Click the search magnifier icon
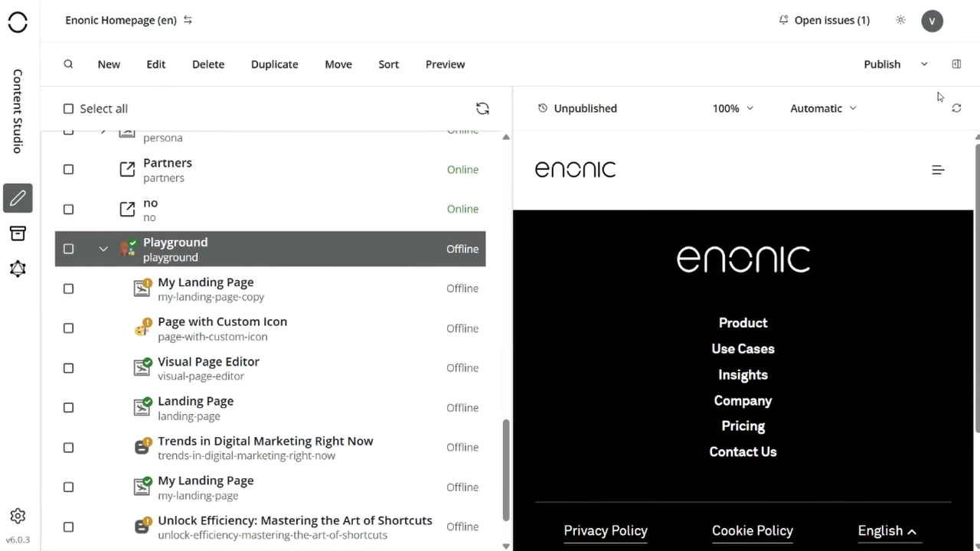980x551 pixels. (68, 64)
